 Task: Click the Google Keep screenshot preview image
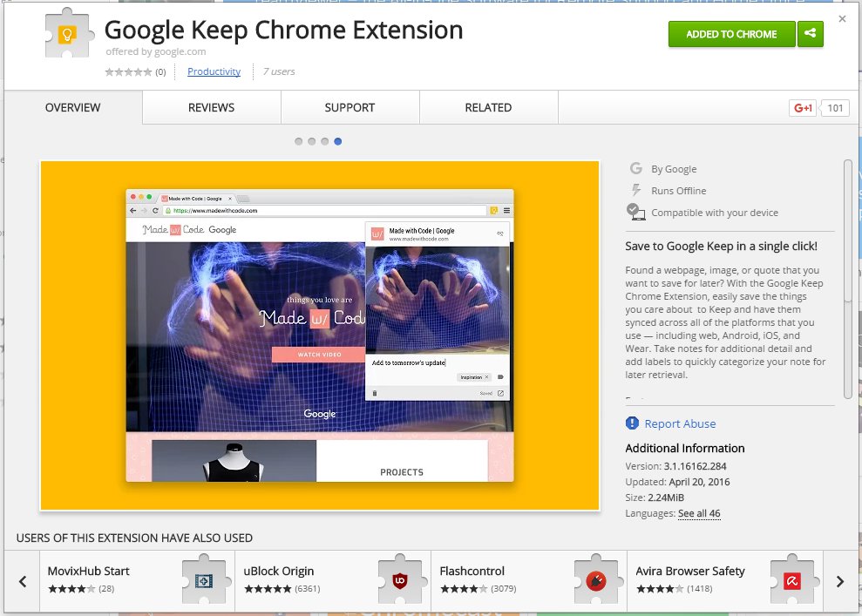319,335
